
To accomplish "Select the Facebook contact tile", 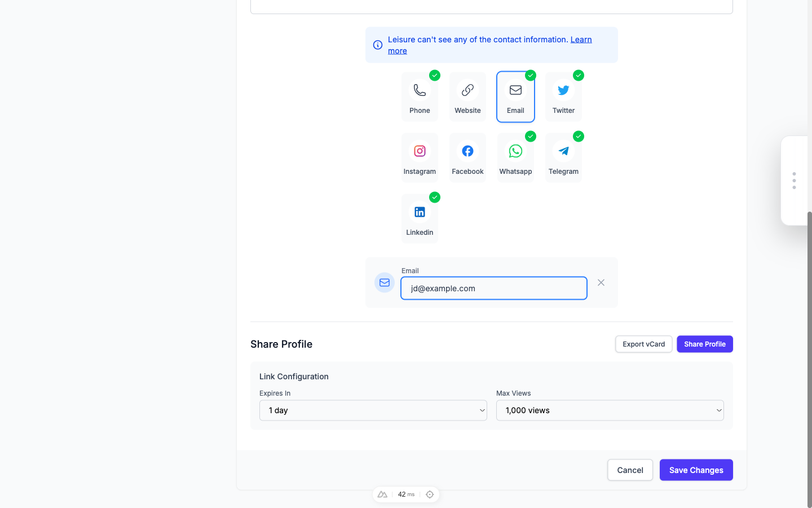I will [467, 157].
